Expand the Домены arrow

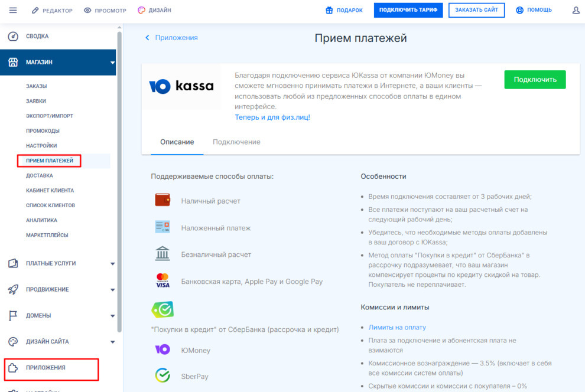[112, 316]
